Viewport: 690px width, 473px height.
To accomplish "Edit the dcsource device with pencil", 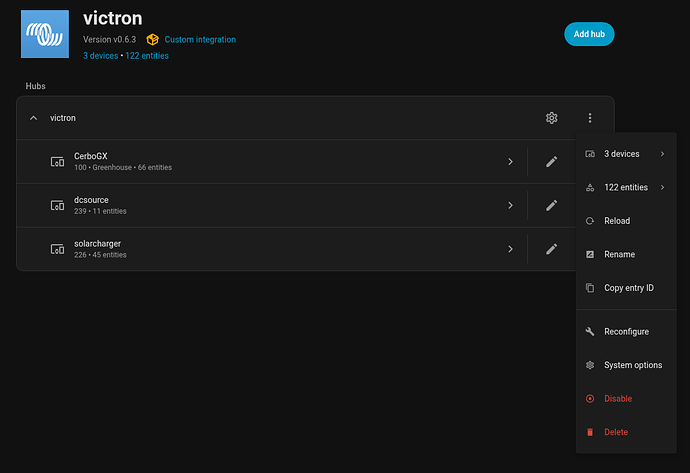I will (551, 205).
